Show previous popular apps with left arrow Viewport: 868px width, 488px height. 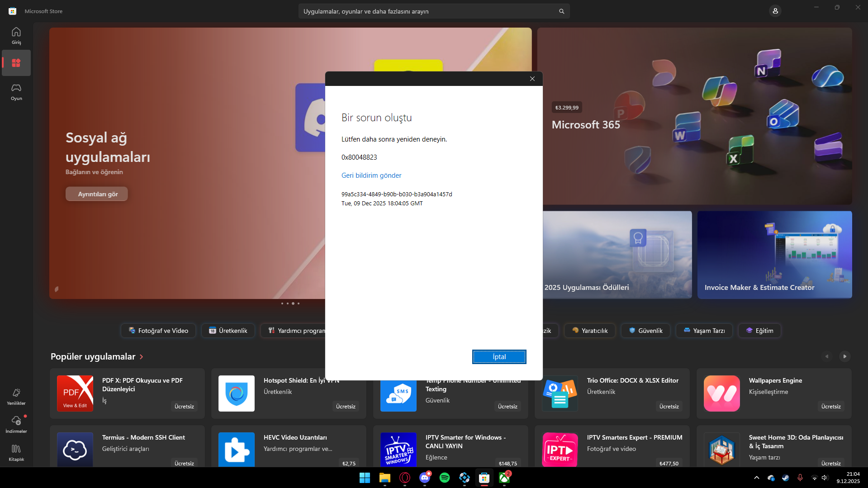[x=827, y=356]
